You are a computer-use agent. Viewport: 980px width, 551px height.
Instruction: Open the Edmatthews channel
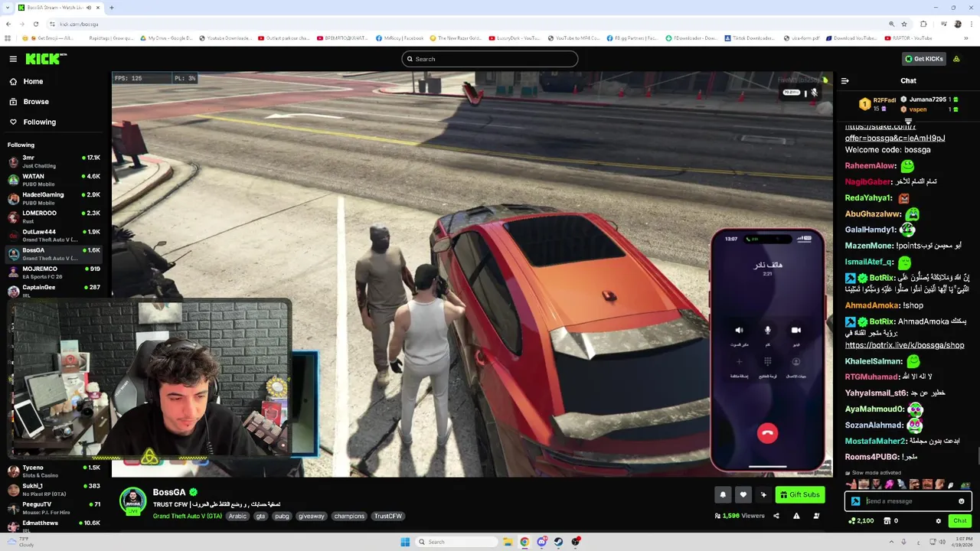tap(54, 526)
